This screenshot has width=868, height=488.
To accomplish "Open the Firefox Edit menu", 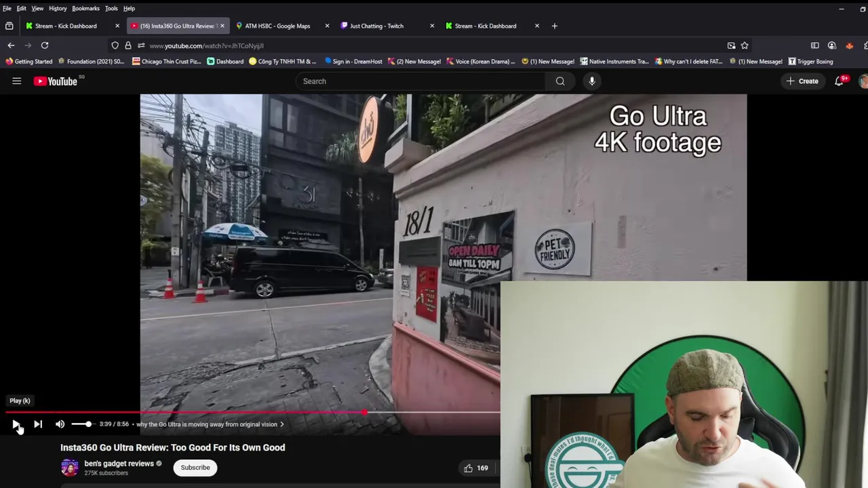I will pos(22,8).
